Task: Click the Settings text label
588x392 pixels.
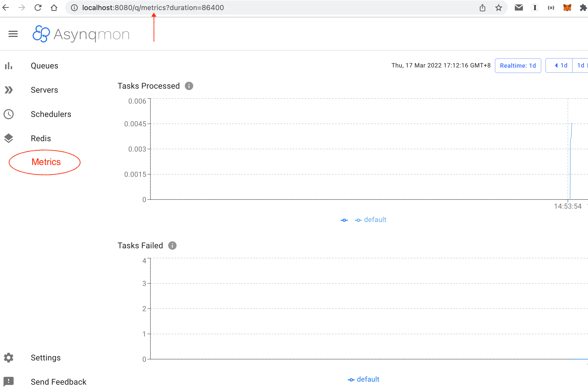Action: click(x=46, y=358)
